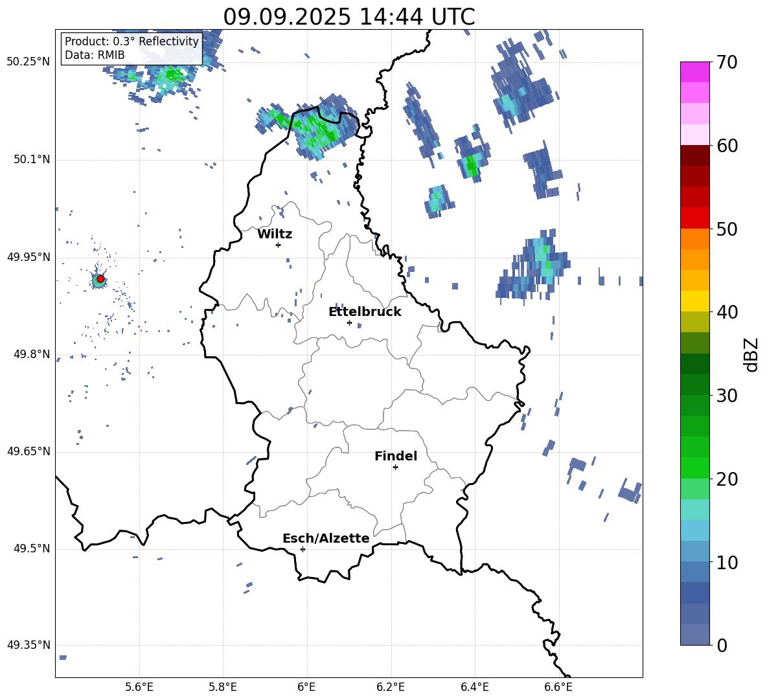Click the 6°E longitude label
The height and width of the screenshot is (700, 767).
(306, 687)
